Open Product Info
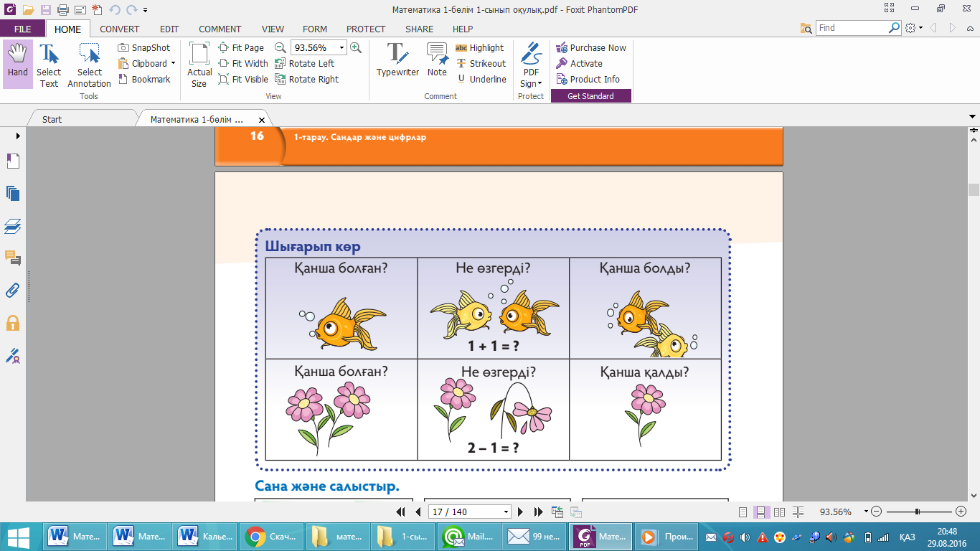The width and height of the screenshot is (980, 551). pyautogui.click(x=588, y=79)
